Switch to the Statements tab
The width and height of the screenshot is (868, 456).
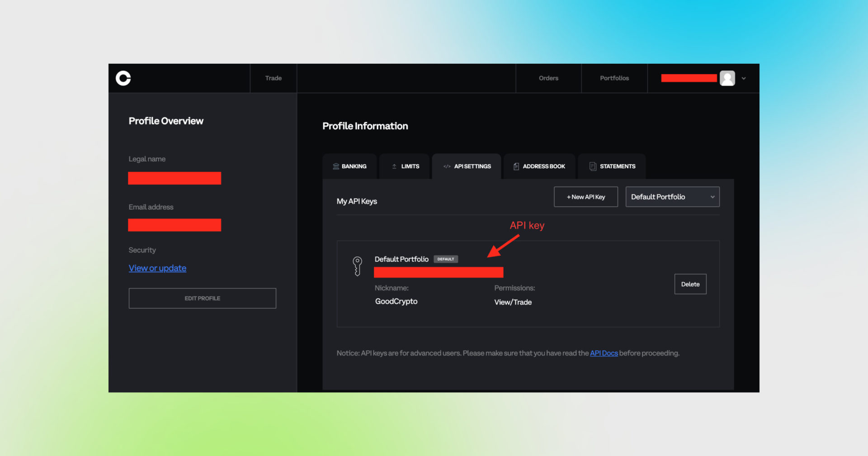617,166
